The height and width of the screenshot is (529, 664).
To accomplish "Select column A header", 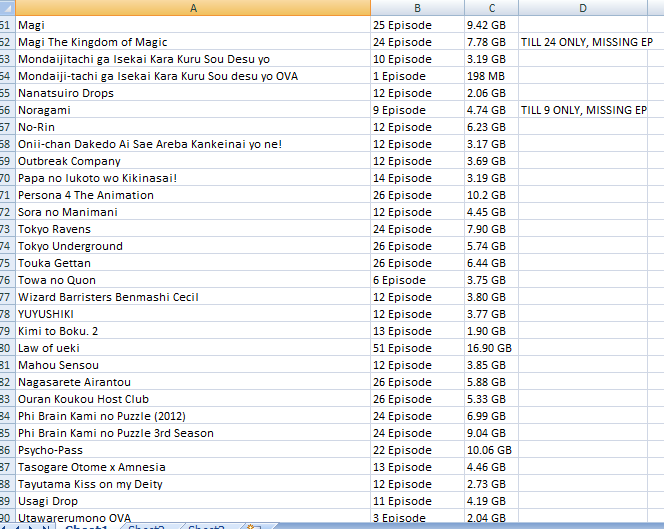I will (193, 8).
